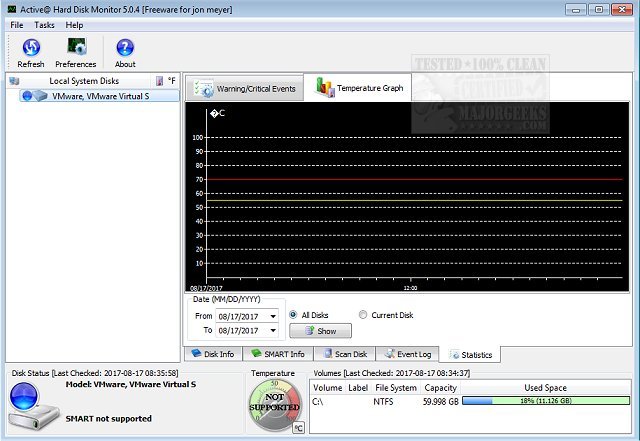The width and height of the screenshot is (640, 441).
Task: Click the SMART not supported status text
Action: pos(109,419)
